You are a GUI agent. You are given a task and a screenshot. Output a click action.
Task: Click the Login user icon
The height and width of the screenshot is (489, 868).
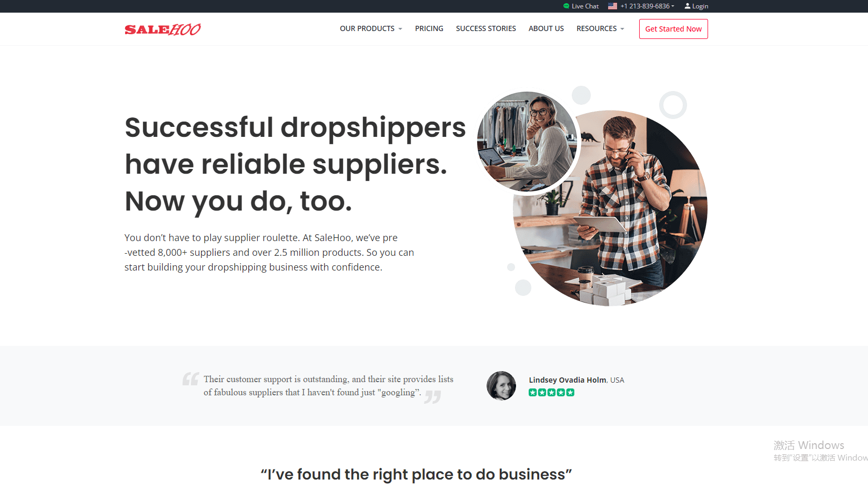tap(687, 6)
